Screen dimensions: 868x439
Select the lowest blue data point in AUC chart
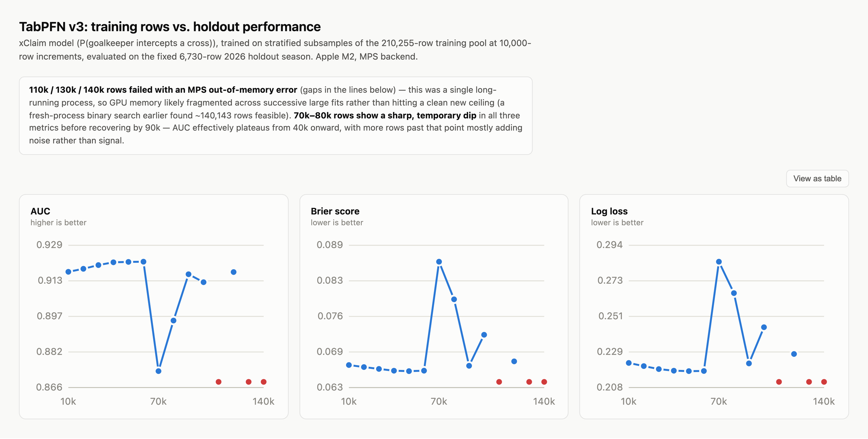[158, 371]
